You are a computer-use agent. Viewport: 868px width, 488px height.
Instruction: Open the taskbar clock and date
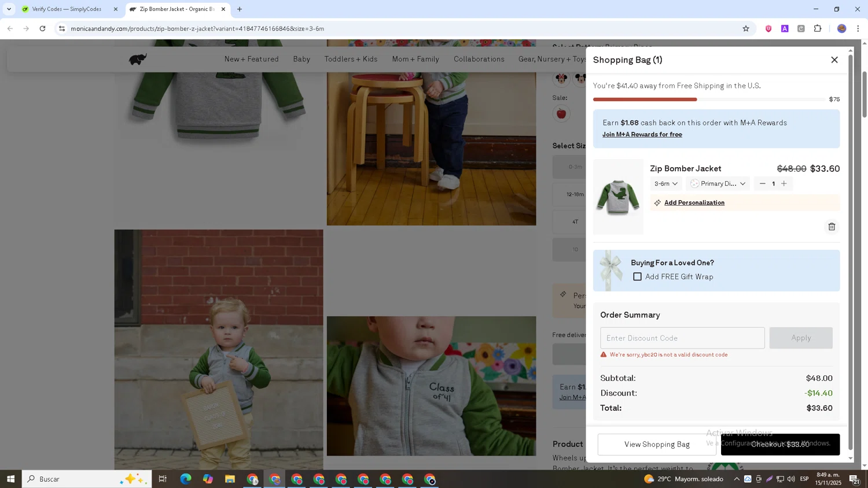[828, 479]
